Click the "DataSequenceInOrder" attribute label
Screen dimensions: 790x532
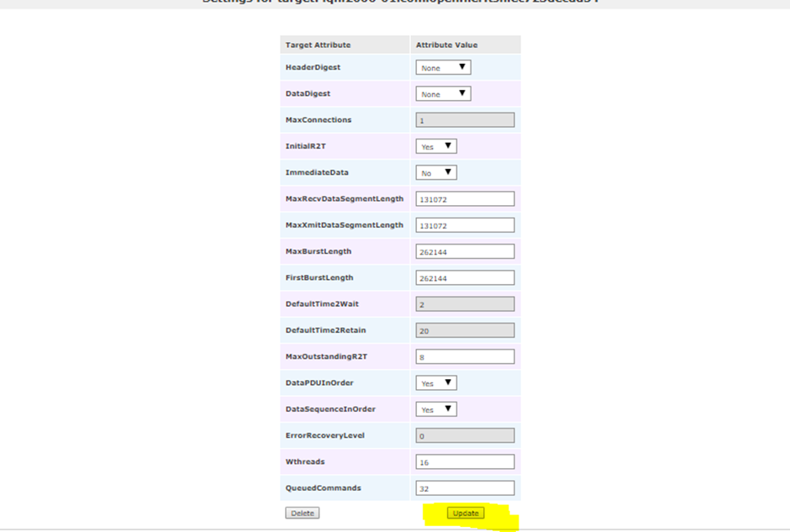point(330,409)
